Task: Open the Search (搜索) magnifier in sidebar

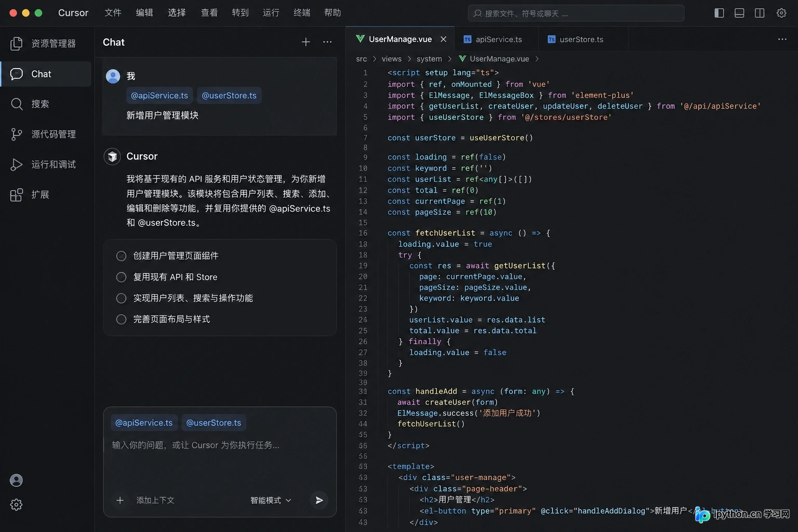Action: click(x=17, y=104)
